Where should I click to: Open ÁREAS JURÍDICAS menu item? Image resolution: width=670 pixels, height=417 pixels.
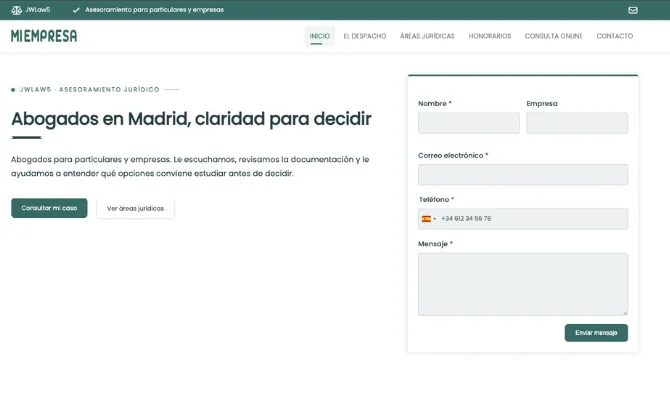click(427, 36)
